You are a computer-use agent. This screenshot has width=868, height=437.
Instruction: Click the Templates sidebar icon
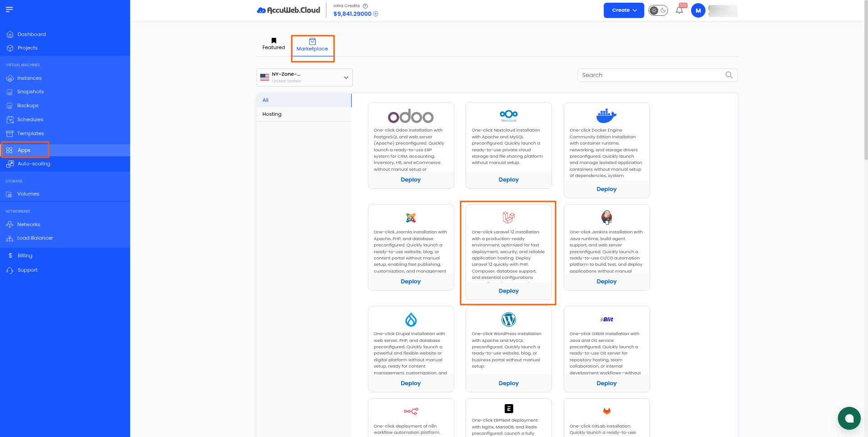pyautogui.click(x=9, y=133)
